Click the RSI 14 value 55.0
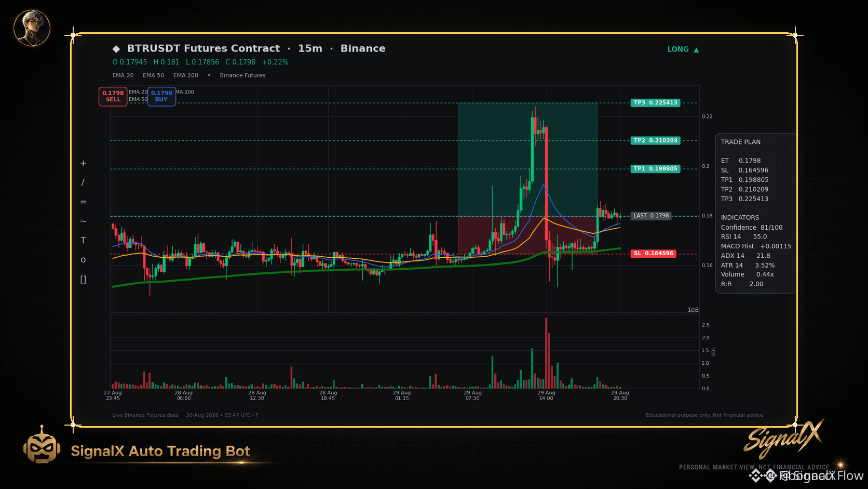The height and width of the screenshot is (489, 868). pos(760,237)
